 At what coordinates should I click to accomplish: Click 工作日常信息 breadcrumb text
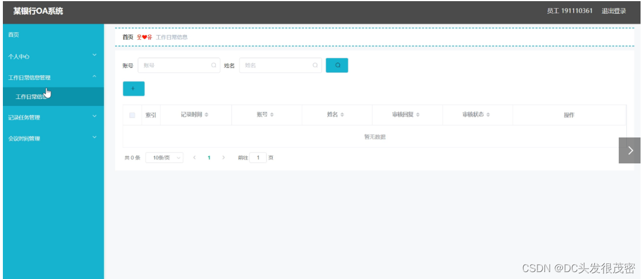(x=172, y=37)
